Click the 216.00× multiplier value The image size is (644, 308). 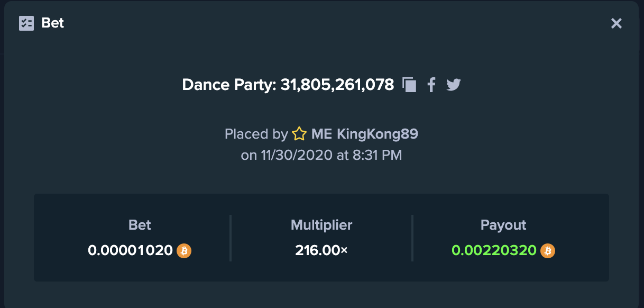[x=321, y=250]
